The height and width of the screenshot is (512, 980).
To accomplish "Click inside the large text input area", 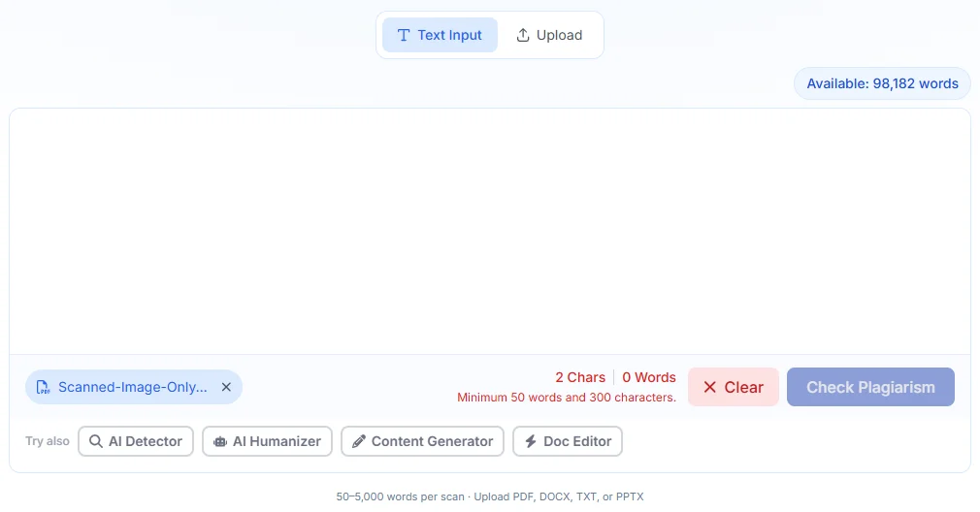I will coord(489,231).
